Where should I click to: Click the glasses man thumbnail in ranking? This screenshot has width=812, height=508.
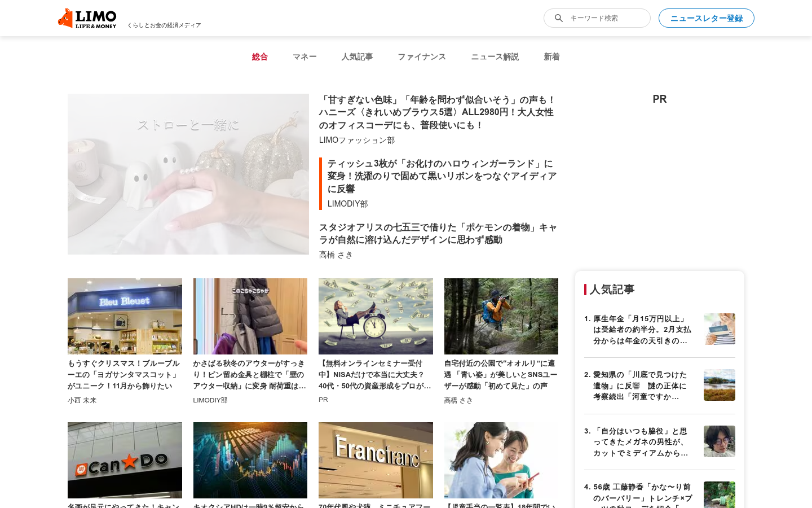tap(720, 441)
